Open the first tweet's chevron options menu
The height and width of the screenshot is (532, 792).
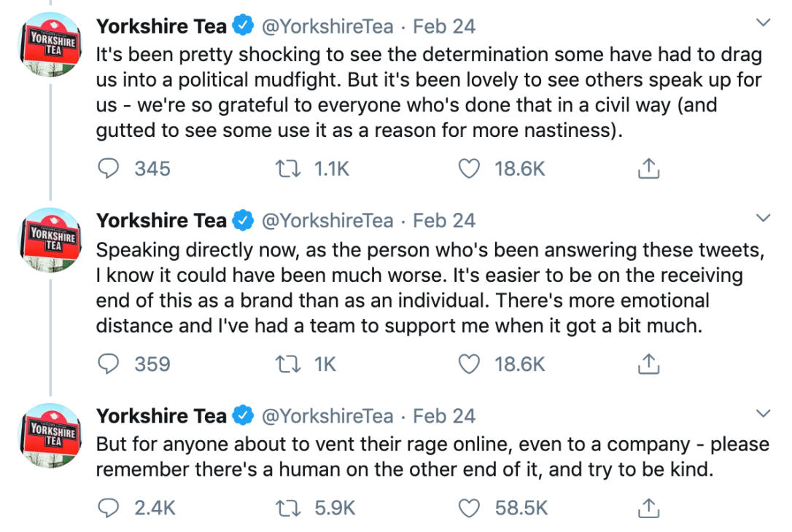pos(763,23)
